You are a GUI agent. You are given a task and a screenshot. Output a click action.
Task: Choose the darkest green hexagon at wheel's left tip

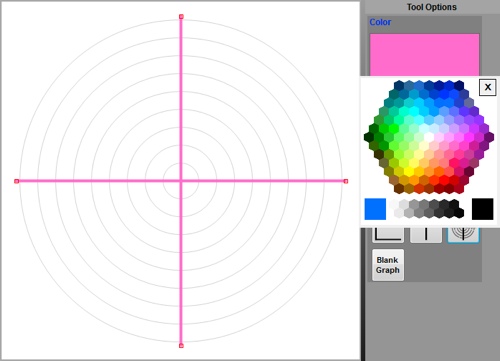[x=369, y=137]
